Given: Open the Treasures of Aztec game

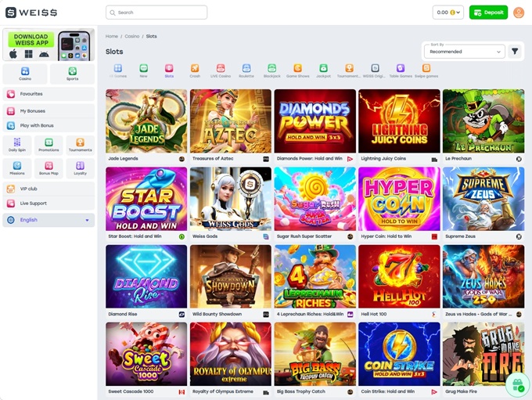Looking at the screenshot, I should [x=231, y=121].
